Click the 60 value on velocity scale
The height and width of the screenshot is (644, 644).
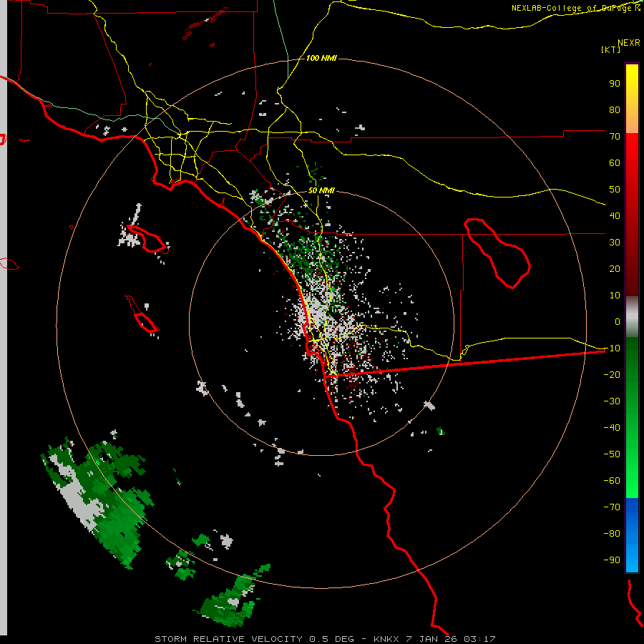coord(615,163)
